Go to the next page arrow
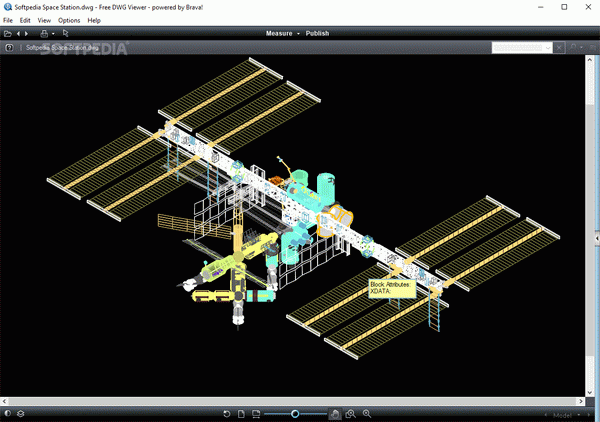 pos(26,34)
